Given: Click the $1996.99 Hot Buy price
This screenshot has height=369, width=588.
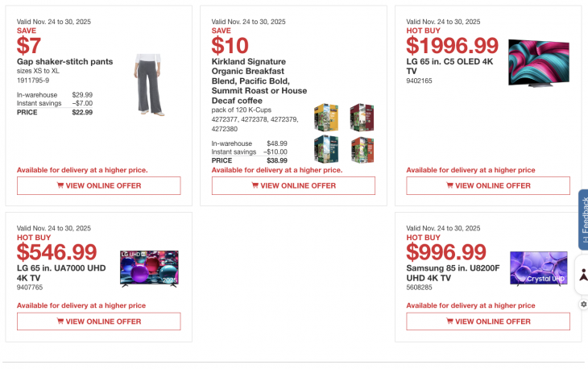Looking at the screenshot, I should (452, 45).
